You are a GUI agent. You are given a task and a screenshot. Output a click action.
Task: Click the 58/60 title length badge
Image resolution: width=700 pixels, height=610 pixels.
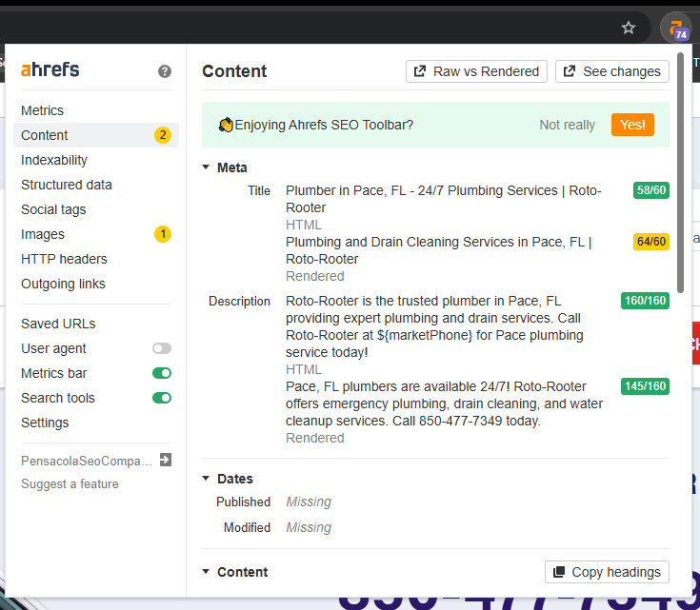click(651, 190)
